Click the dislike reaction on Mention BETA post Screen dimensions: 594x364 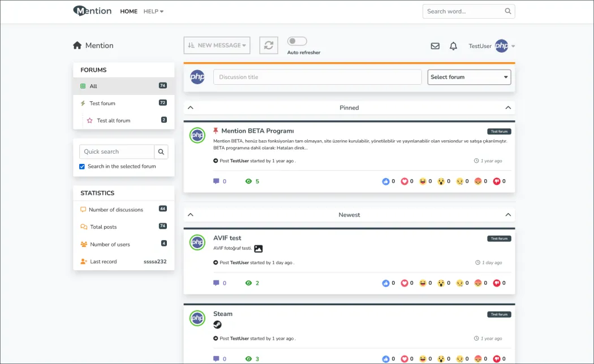click(x=497, y=181)
